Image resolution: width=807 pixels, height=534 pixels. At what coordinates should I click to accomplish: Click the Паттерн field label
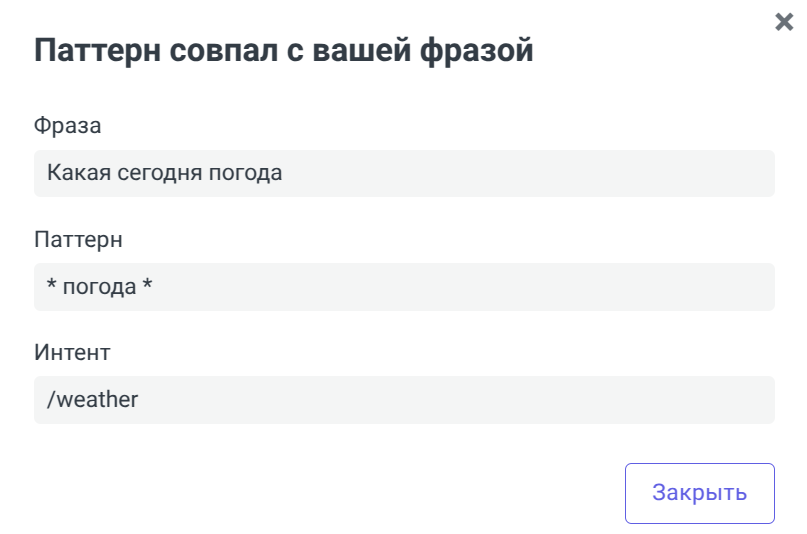click(x=78, y=239)
